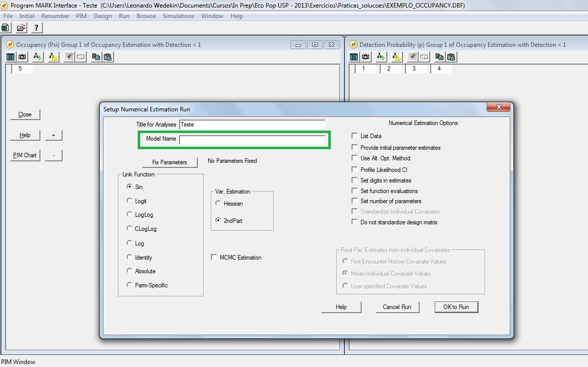The height and width of the screenshot is (367, 588).
Task: Open the Run menu
Action: point(124,16)
